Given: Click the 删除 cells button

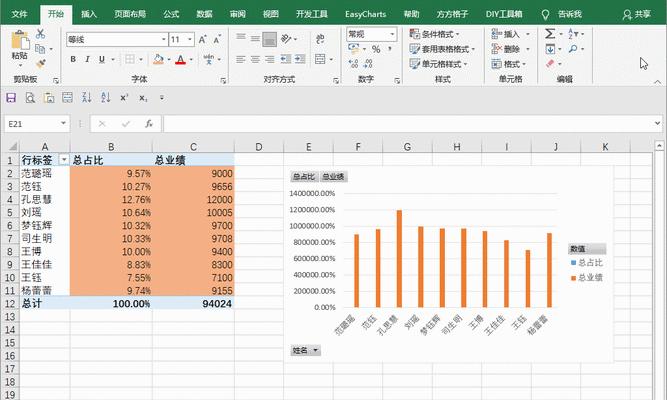Looking at the screenshot, I should coord(510,49).
